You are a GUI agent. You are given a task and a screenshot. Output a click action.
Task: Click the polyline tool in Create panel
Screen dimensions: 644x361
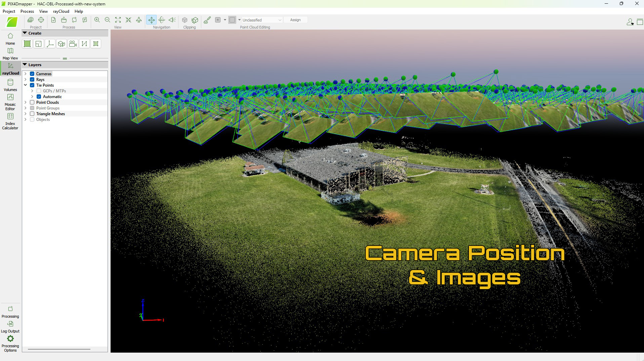pos(84,44)
